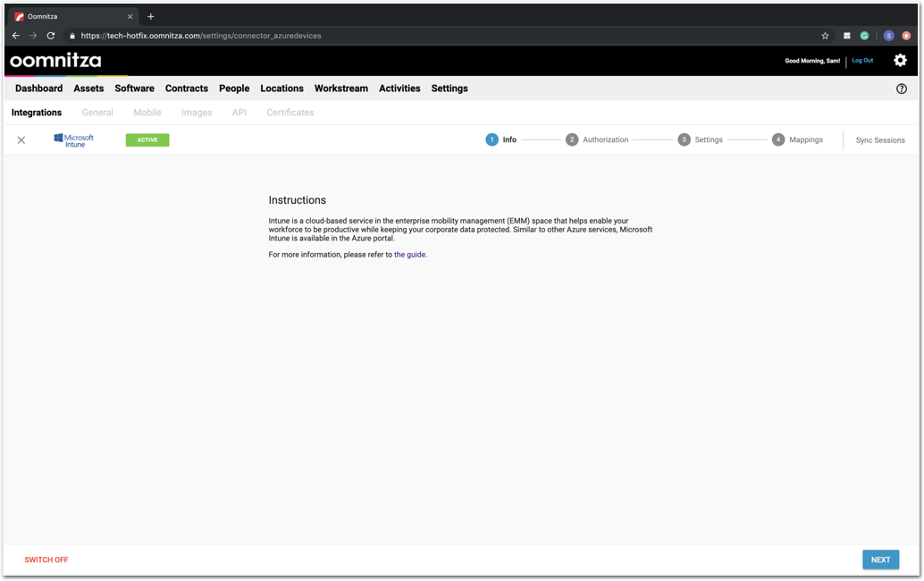Open a new browser tab

point(151,16)
